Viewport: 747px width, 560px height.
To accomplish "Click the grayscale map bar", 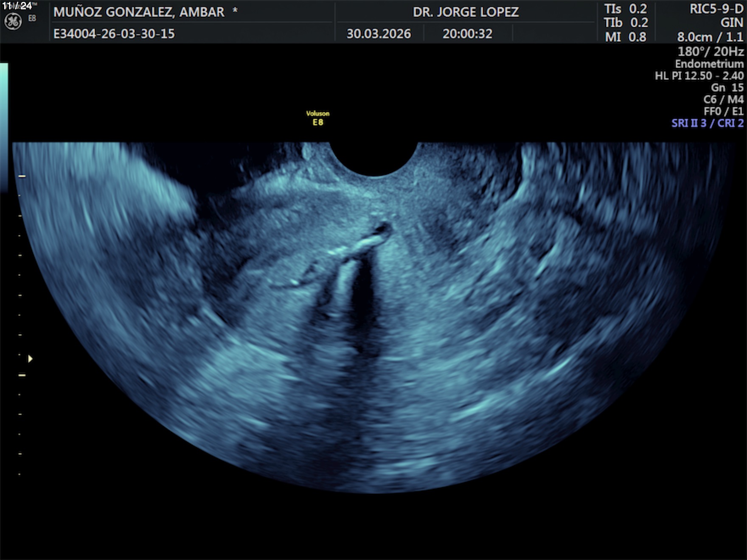I will pyautogui.click(x=4, y=127).
